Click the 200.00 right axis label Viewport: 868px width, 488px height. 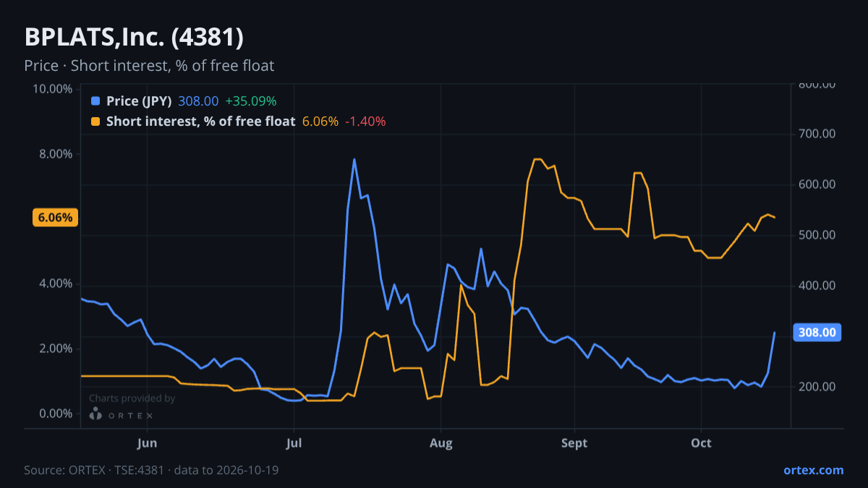817,387
